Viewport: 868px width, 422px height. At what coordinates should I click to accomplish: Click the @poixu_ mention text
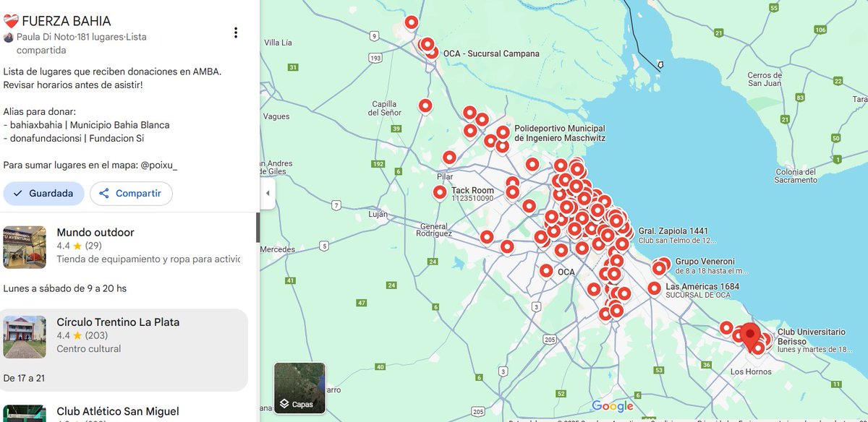[x=159, y=165]
